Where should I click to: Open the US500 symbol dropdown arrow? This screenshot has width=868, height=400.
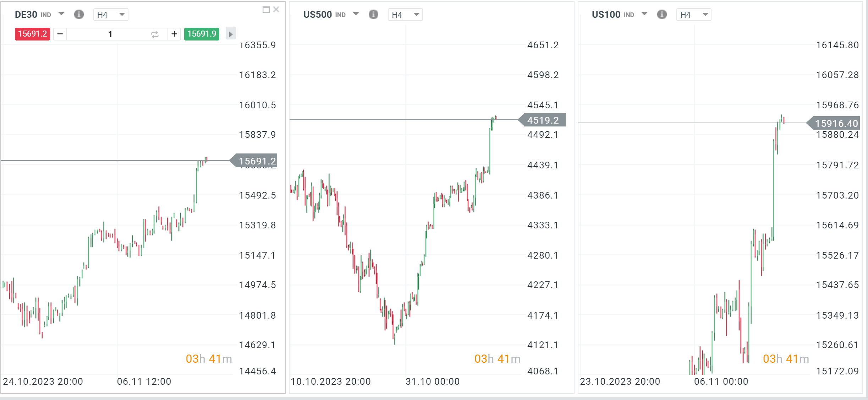356,14
